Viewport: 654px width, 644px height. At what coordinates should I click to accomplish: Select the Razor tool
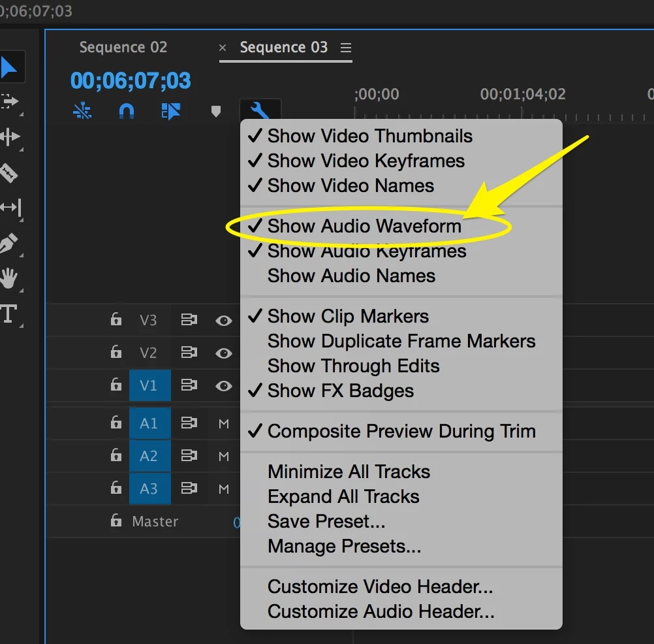(8, 172)
